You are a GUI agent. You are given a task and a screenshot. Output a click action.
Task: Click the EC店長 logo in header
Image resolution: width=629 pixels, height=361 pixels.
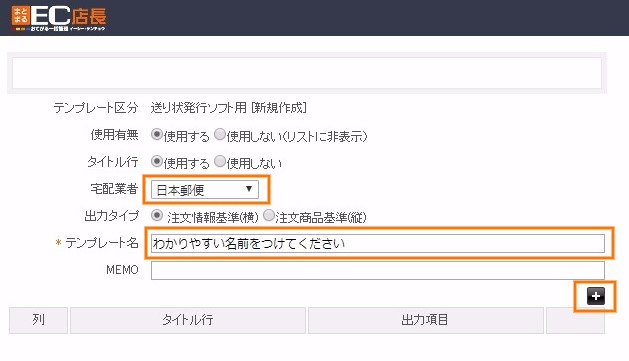click(59, 18)
